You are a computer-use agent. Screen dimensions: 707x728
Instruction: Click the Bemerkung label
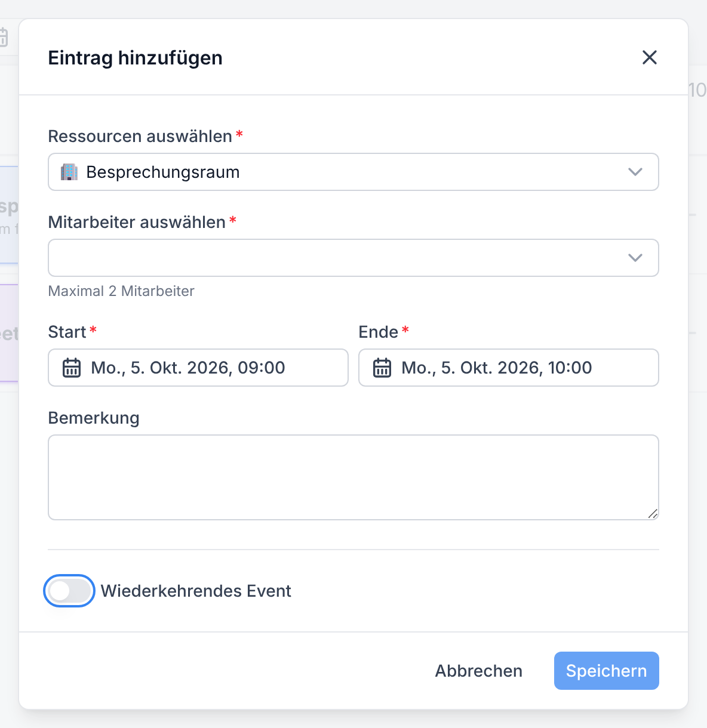[94, 418]
